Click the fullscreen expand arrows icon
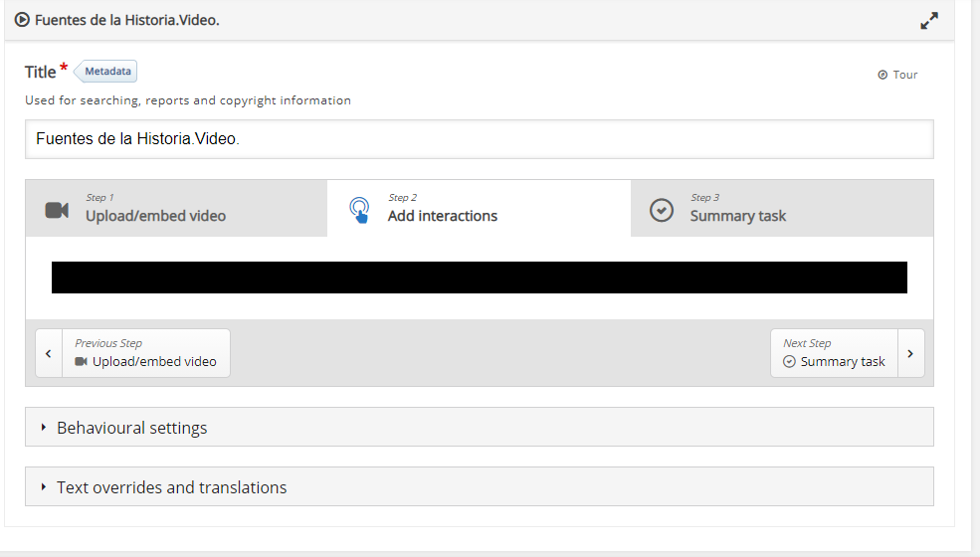 928,21
